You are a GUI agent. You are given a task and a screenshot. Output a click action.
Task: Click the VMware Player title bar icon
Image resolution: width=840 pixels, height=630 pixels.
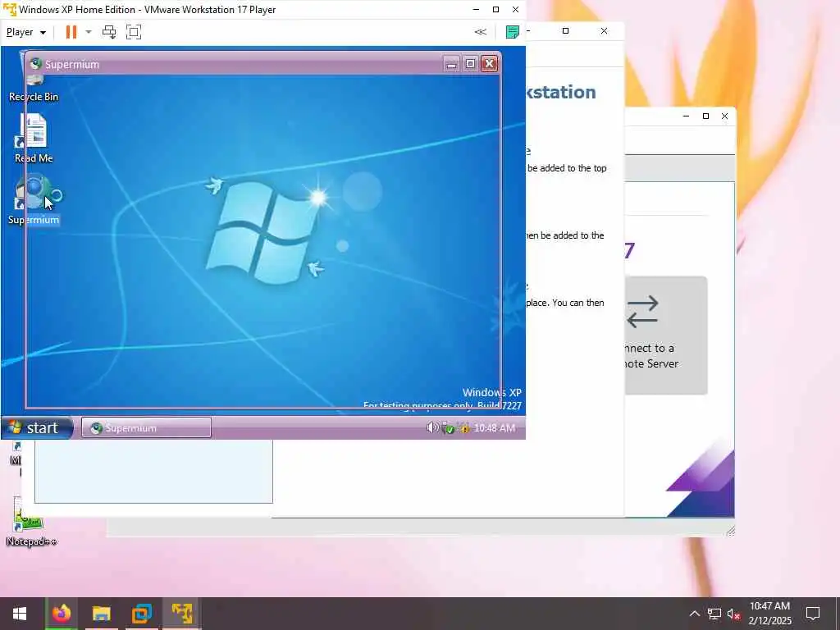click(x=10, y=10)
